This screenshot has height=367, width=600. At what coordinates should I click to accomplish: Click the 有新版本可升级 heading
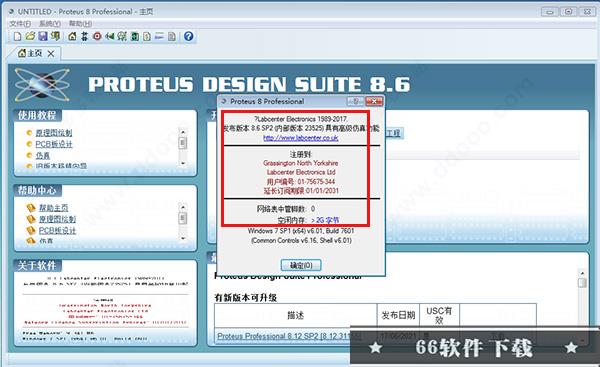click(246, 297)
